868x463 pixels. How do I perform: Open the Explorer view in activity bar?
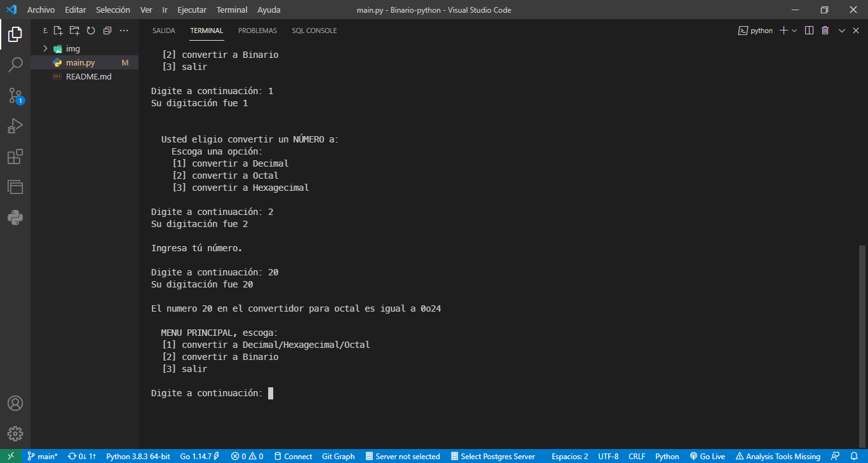coord(15,34)
